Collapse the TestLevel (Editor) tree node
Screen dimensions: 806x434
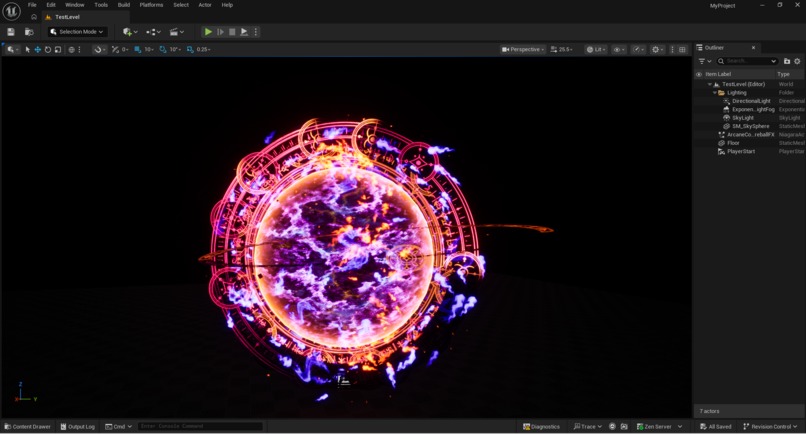tap(709, 84)
